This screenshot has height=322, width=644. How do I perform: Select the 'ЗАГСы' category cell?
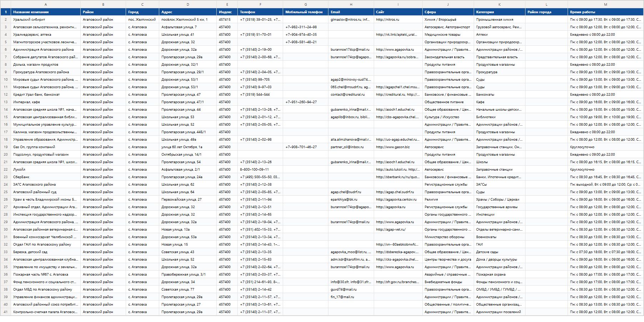tap(499, 185)
